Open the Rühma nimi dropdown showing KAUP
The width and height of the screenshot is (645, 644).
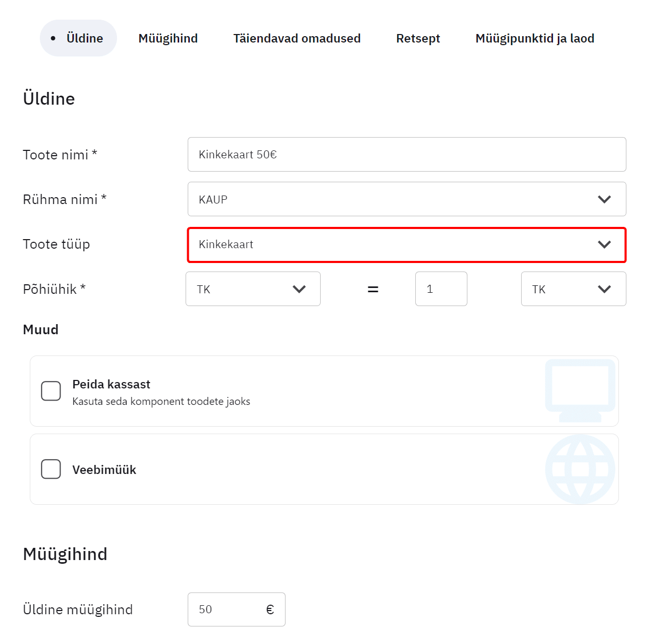click(x=393, y=199)
